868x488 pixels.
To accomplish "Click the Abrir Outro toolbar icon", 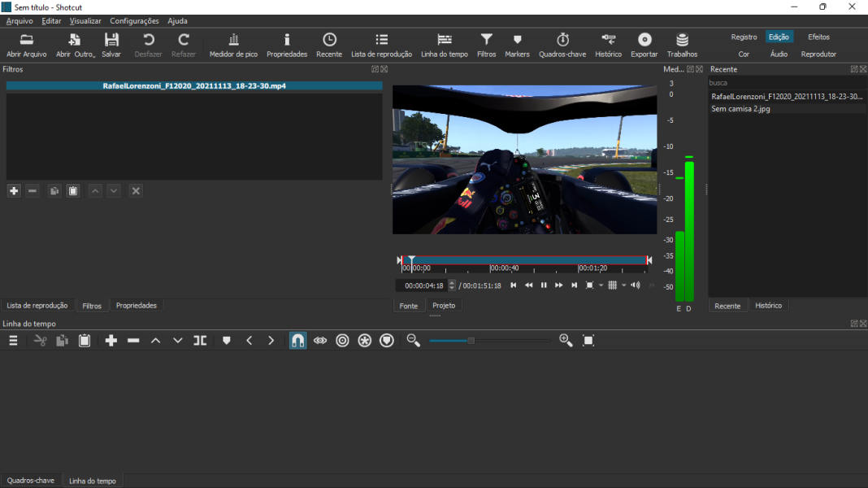I will (x=76, y=45).
